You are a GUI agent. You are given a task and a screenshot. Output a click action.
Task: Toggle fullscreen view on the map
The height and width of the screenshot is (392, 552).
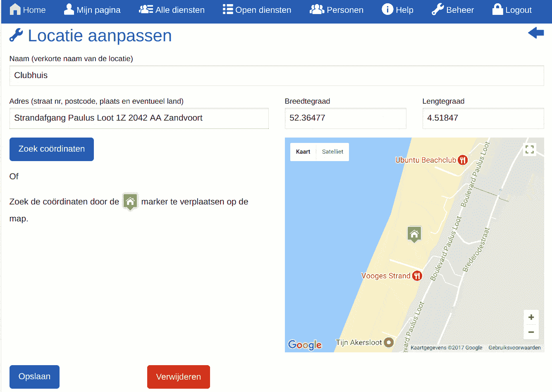click(530, 150)
